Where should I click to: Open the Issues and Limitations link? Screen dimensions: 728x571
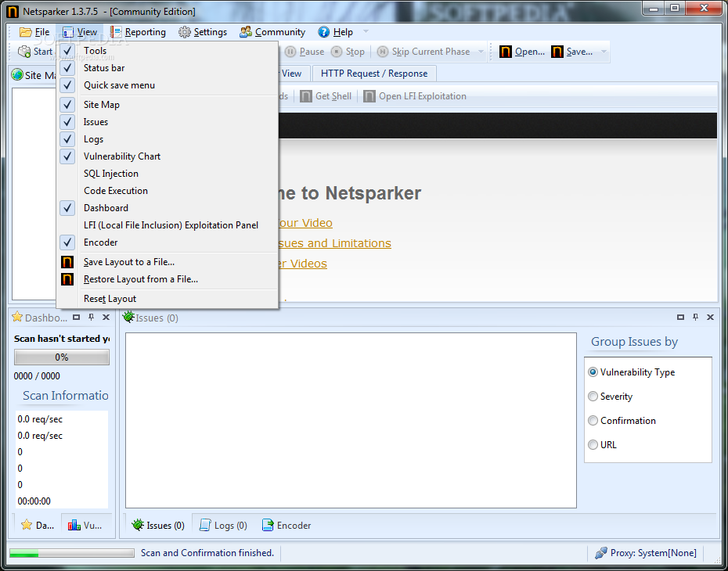click(334, 243)
